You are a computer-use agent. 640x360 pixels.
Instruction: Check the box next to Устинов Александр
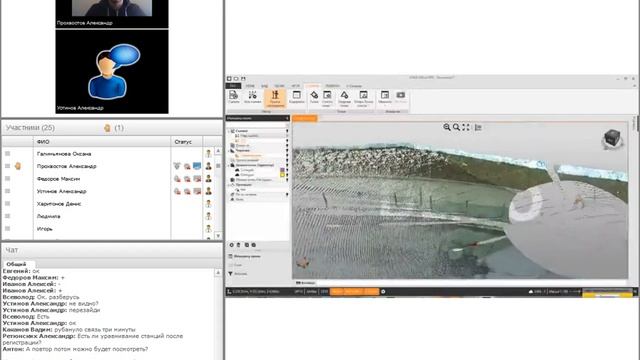pyautogui.click(x=7, y=191)
